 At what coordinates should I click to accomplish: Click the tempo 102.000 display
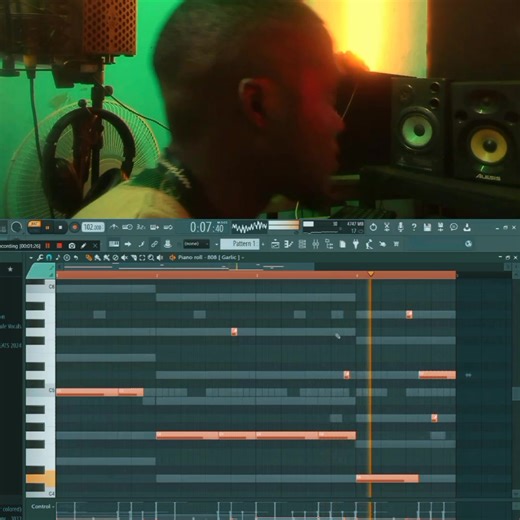[x=93, y=227]
